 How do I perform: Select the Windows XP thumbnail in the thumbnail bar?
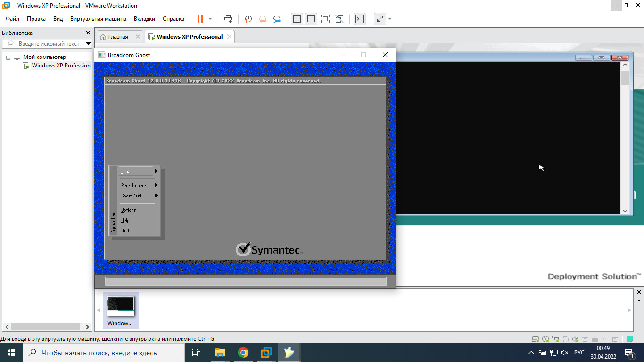(121, 310)
